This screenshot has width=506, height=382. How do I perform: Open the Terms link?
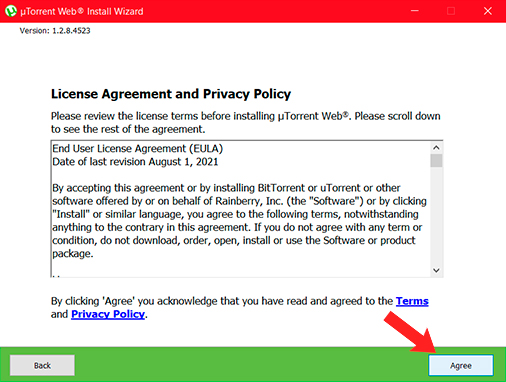pos(412,301)
